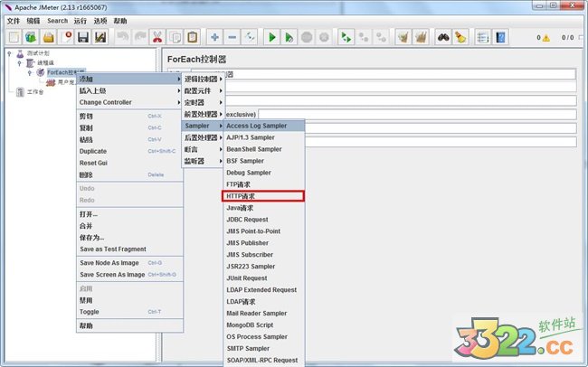Screen dimensions: 588x367
Task: Choose FTP请求 sampler
Action: [x=264, y=184]
